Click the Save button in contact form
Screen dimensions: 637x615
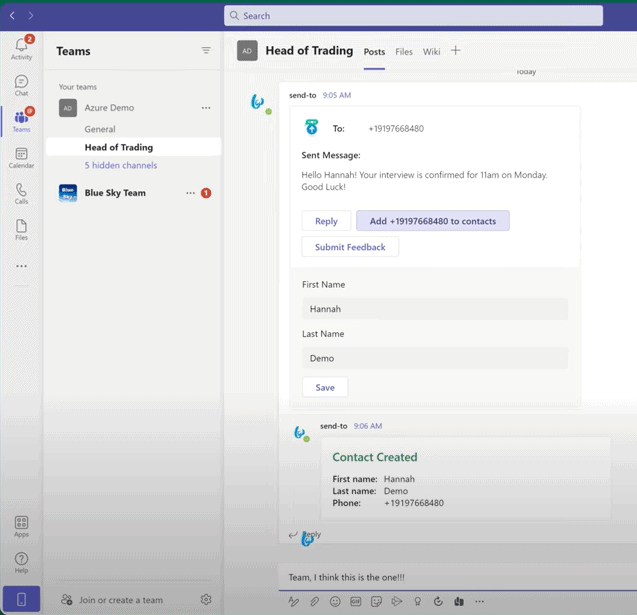pos(325,387)
